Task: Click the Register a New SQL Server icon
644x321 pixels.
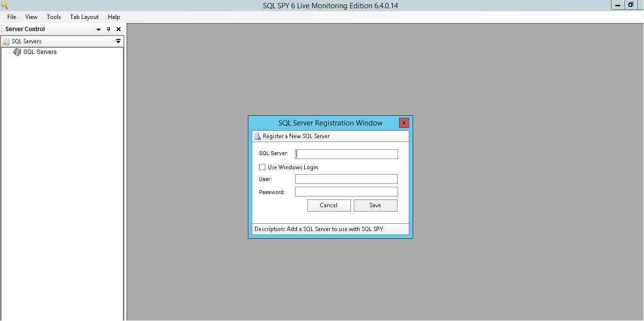Action: tap(258, 136)
